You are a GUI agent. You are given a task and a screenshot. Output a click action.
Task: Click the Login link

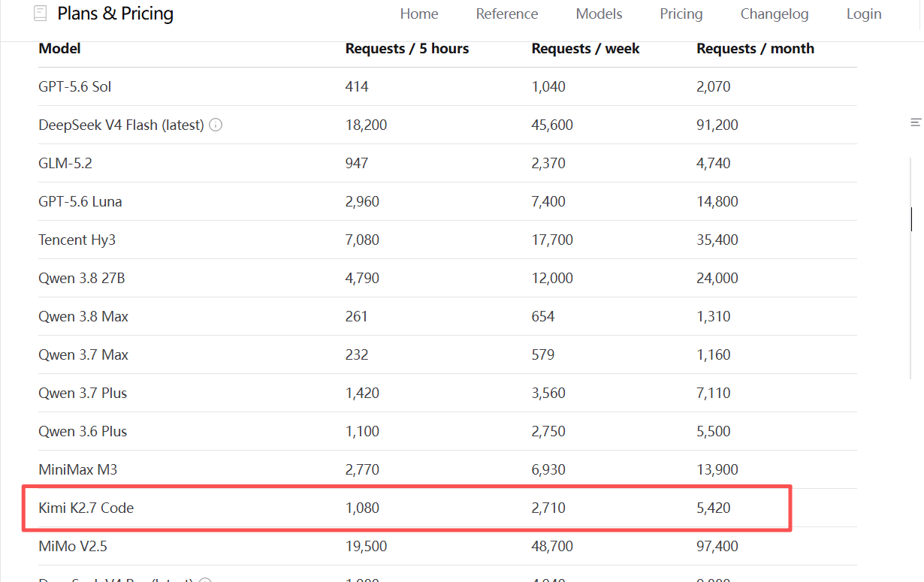(x=864, y=14)
